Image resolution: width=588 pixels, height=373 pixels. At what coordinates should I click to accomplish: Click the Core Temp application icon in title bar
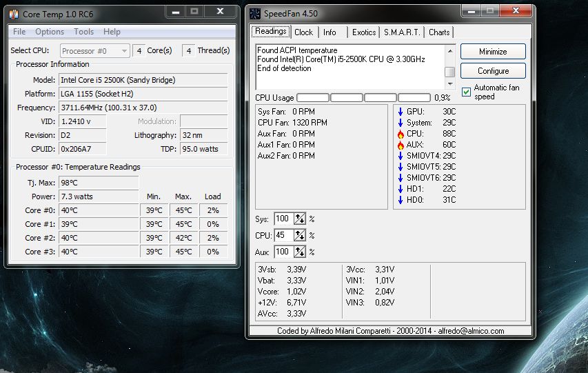[x=14, y=14]
